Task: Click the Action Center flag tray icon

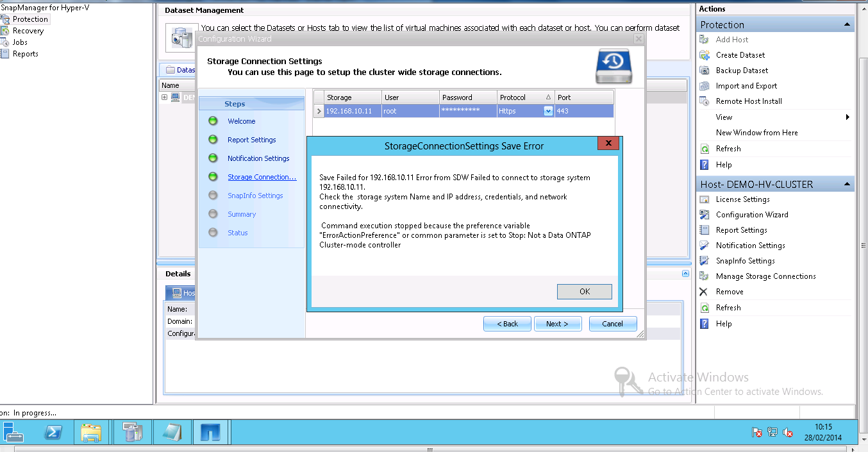Action: 757,433
